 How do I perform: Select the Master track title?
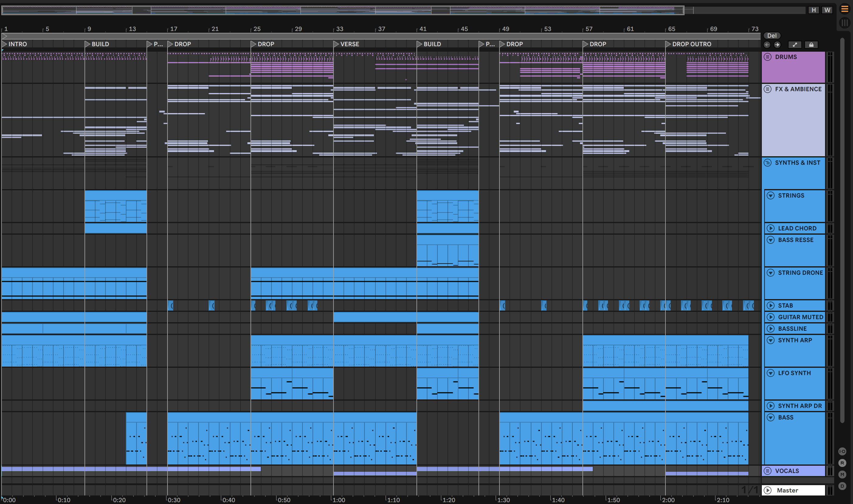(x=787, y=490)
